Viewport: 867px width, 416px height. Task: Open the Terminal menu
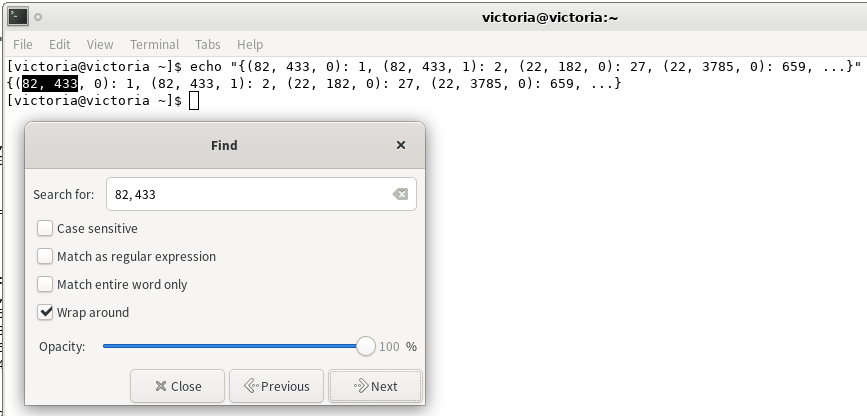154,44
